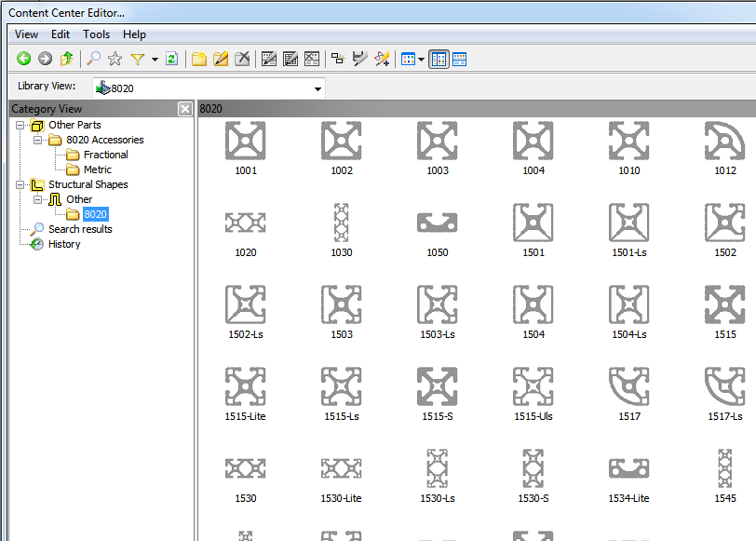
Task: Select the 1503 profile thumbnail
Action: coord(342,304)
